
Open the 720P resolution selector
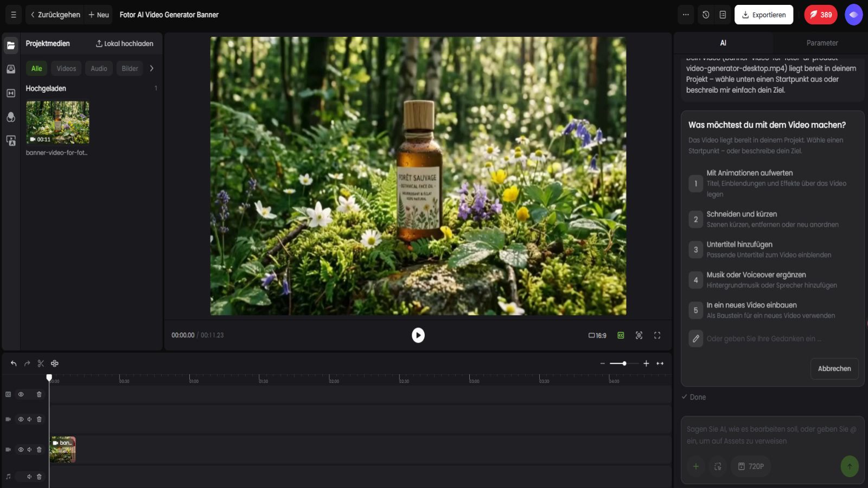pos(751,466)
